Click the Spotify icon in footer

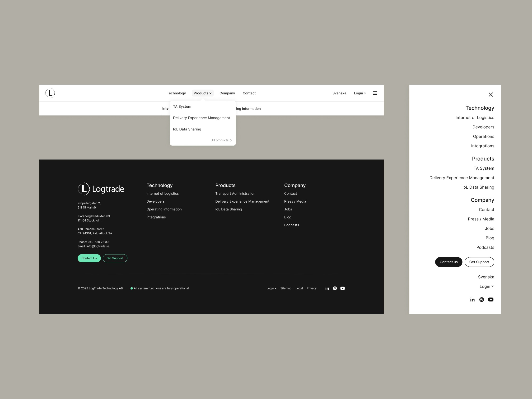[x=335, y=288]
